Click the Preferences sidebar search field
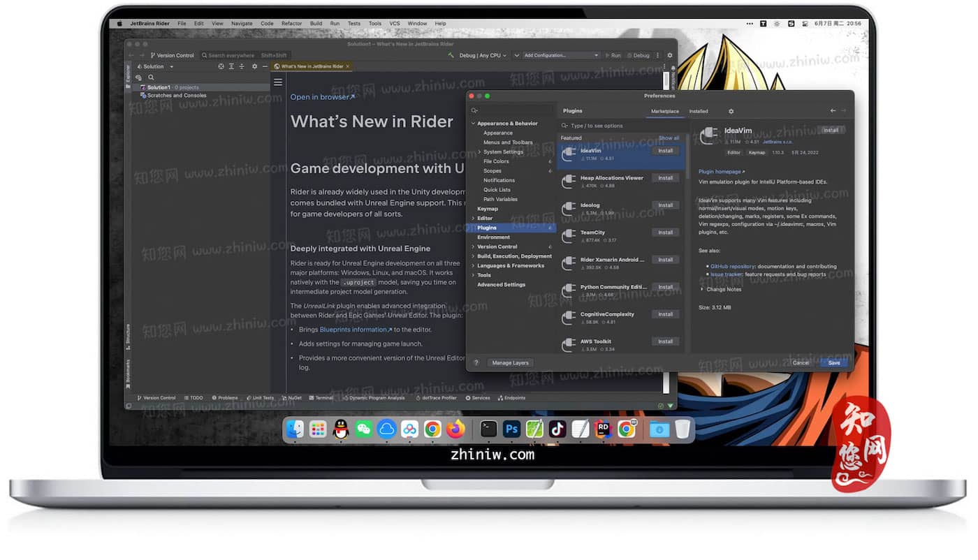This screenshot has width=978, height=560. pyautogui.click(x=512, y=111)
